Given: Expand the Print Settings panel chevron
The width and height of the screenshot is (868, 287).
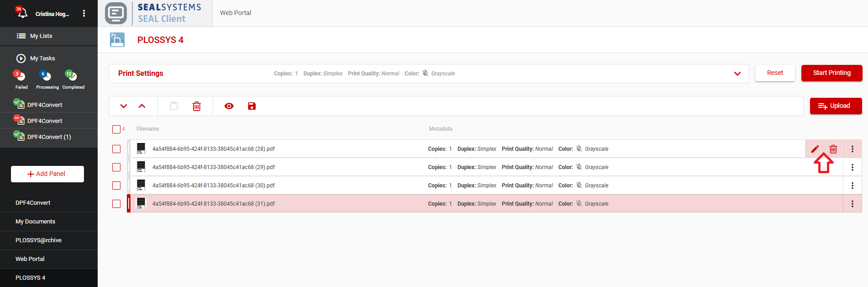Looking at the screenshot, I should point(737,74).
